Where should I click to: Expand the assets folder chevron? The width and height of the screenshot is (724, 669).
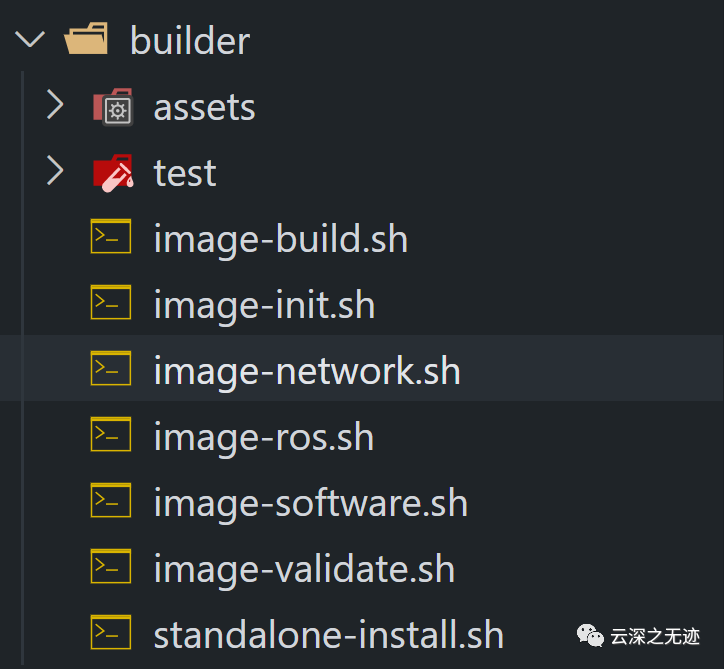point(56,107)
